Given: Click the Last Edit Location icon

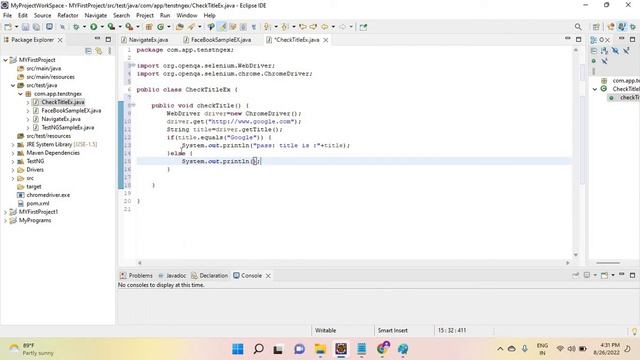Looking at the screenshot, I should coord(303,27).
